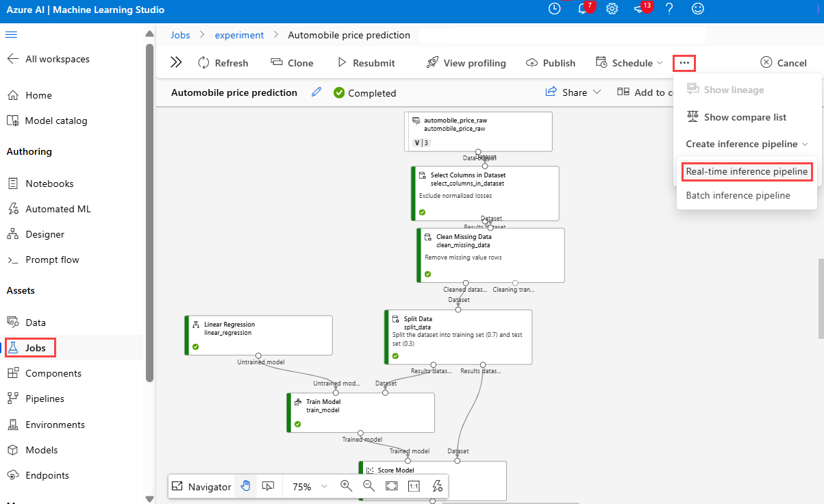The height and width of the screenshot is (504, 824).
Task: Click the pencil icon to rename pipeline
Action: (316, 92)
